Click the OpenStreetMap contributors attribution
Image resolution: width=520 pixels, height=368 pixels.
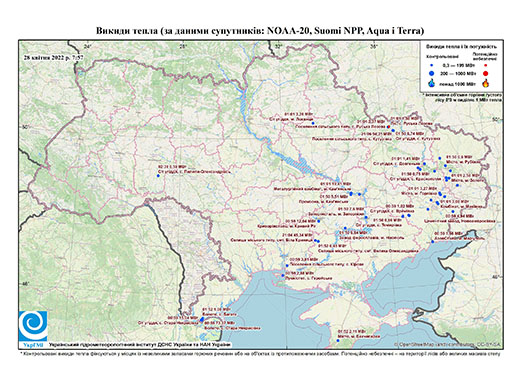(x=447, y=344)
